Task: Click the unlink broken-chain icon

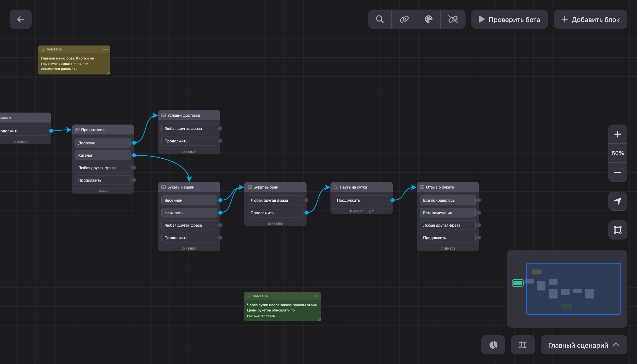Action: [453, 19]
